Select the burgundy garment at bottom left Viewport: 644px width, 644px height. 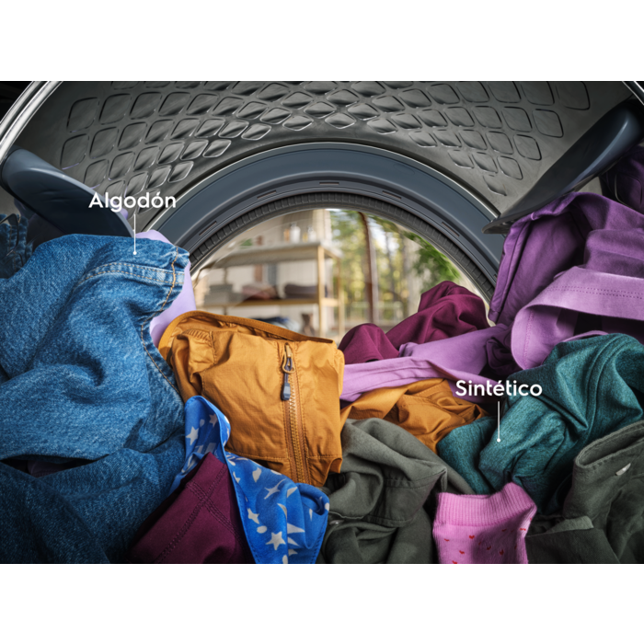click(184, 524)
